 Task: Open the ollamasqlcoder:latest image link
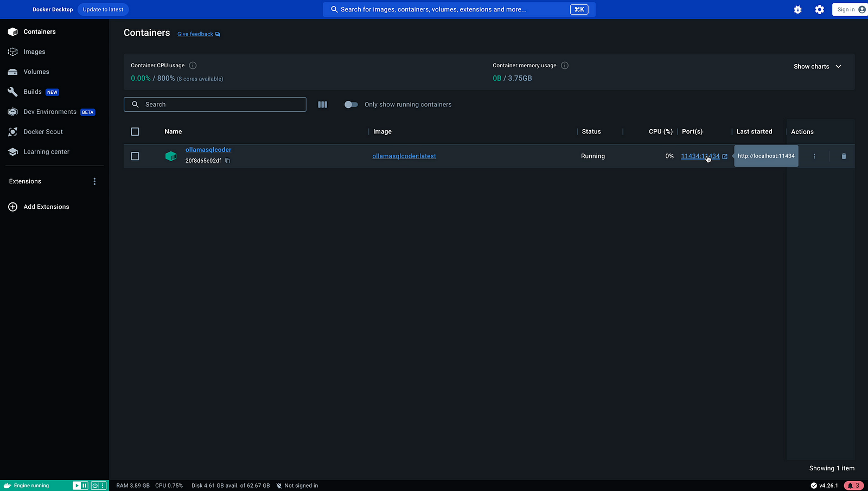pos(404,156)
